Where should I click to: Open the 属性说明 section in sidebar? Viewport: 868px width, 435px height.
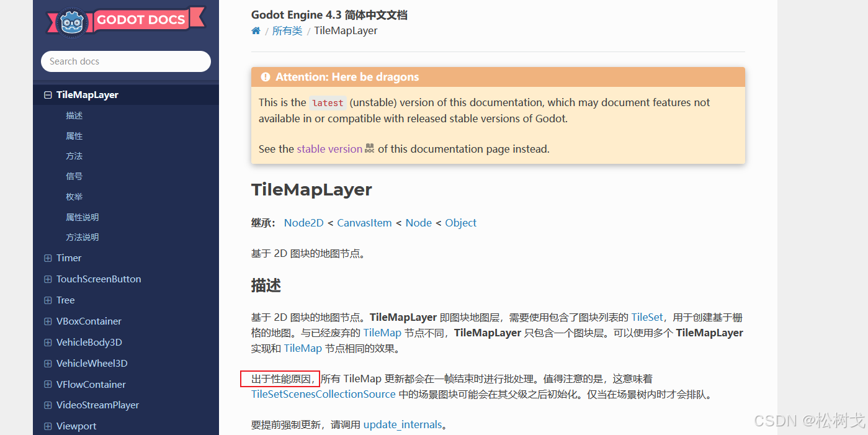pyautogui.click(x=82, y=217)
